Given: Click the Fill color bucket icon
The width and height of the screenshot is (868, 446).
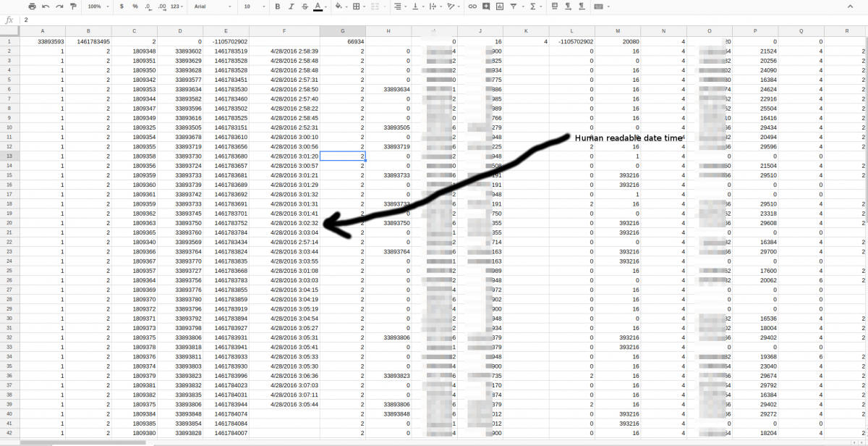Looking at the screenshot, I should click(339, 6).
